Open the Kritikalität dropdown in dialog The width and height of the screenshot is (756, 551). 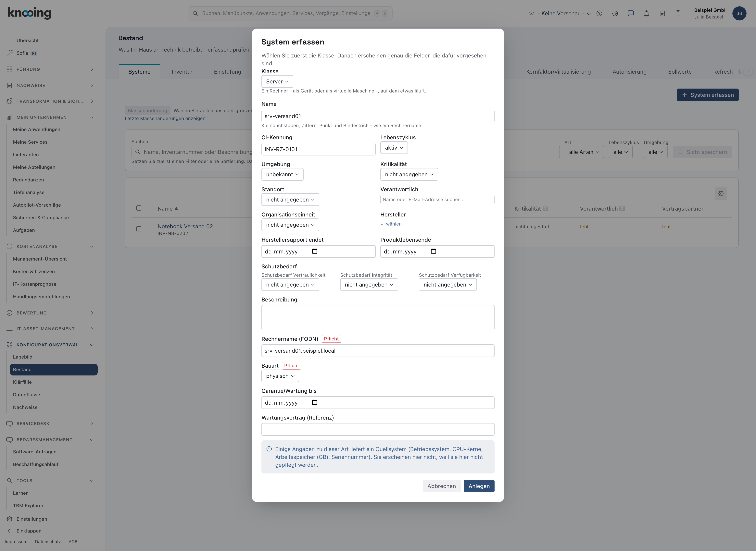[x=409, y=174]
